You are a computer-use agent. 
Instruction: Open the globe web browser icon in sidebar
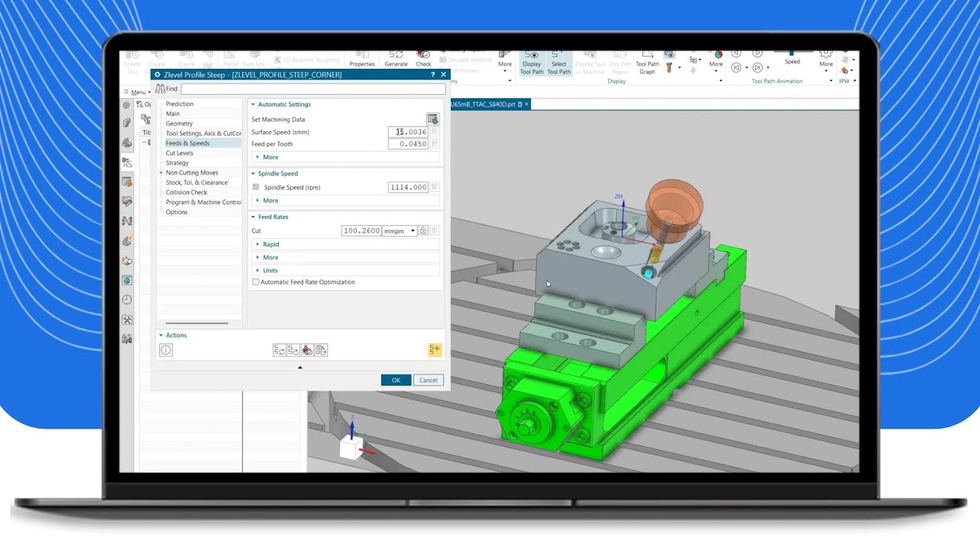(127, 280)
